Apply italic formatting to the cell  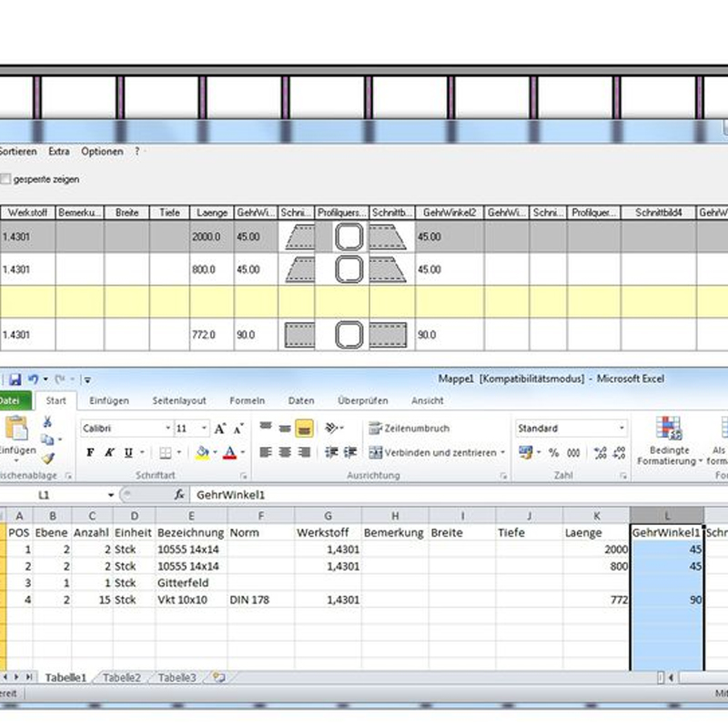pos(109,452)
